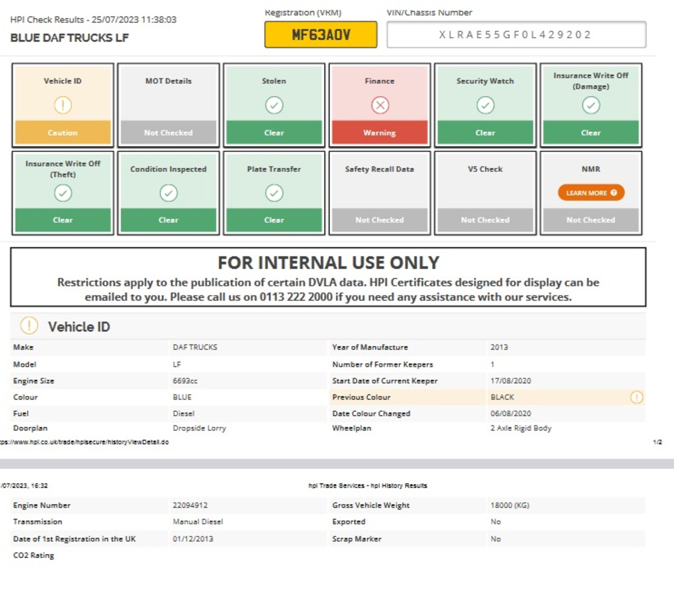Viewport: 674px width, 616px height.
Task: Click the Security Watch Clear status bar
Action: coord(485,132)
